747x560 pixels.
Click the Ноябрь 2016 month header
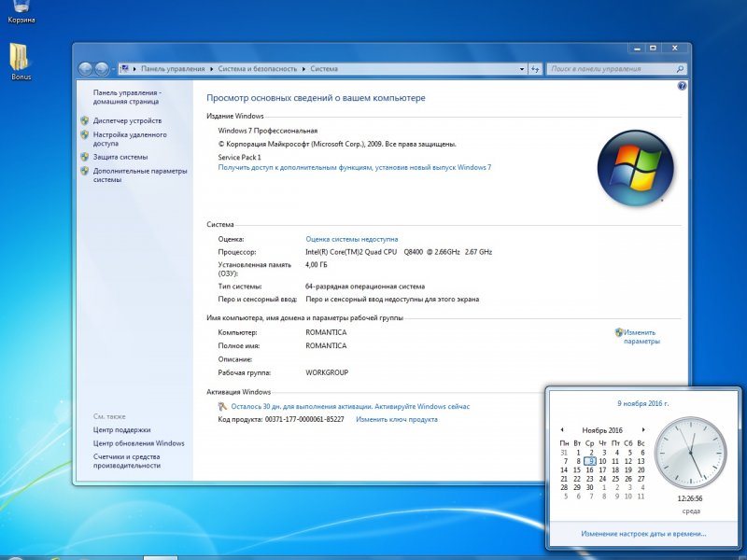coord(602,430)
